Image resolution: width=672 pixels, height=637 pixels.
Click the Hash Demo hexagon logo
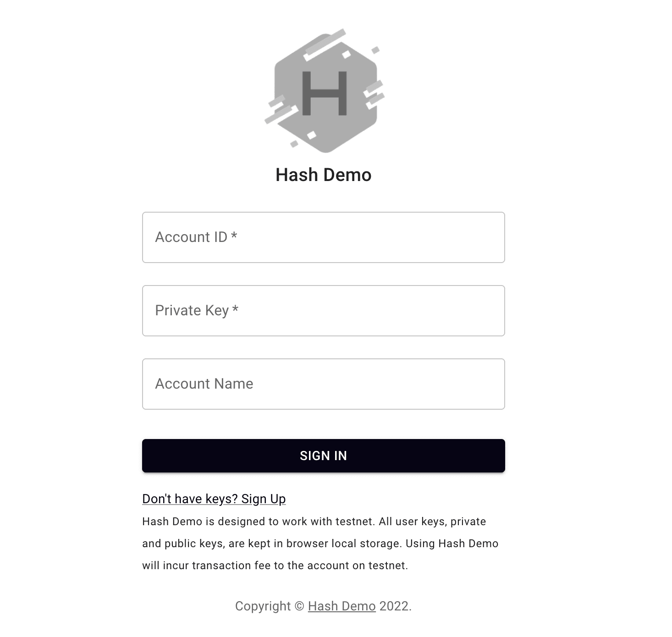(325, 91)
